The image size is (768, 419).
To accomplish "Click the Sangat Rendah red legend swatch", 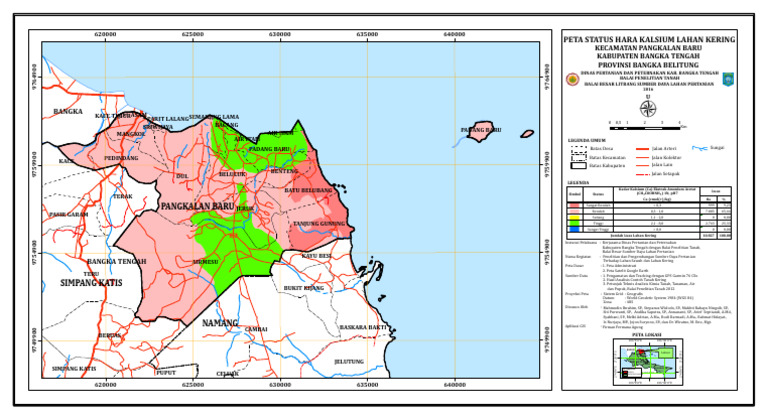I will pyautogui.click(x=575, y=206).
